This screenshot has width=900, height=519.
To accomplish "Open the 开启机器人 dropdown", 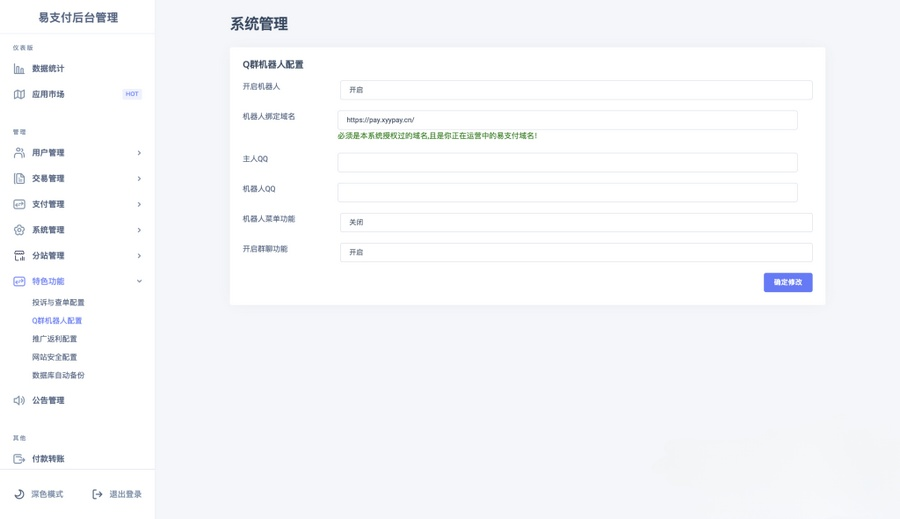I will tap(576, 90).
